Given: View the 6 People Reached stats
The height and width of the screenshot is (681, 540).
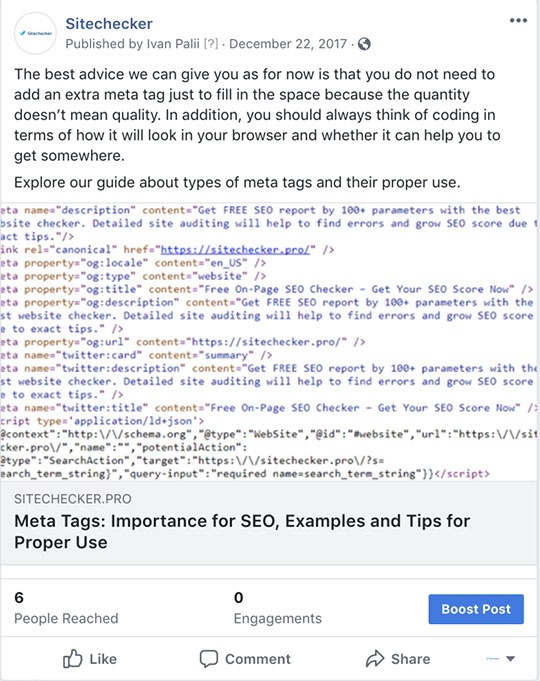Looking at the screenshot, I should 66,608.
